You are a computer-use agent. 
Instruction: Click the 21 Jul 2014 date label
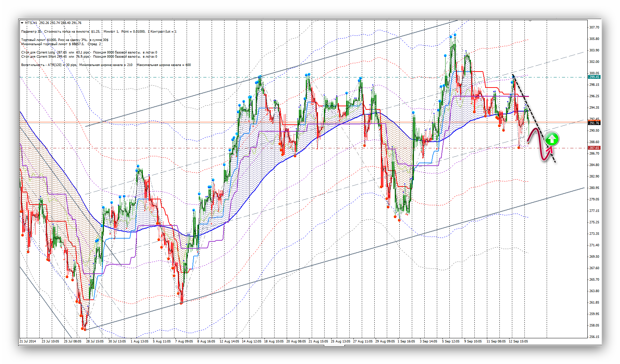(x=28, y=341)
